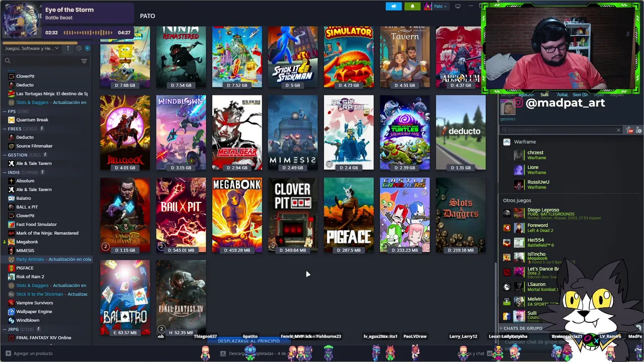Open the green notifications bell
The width and height of the screenshot is (644, 362).
click(413, 6)
